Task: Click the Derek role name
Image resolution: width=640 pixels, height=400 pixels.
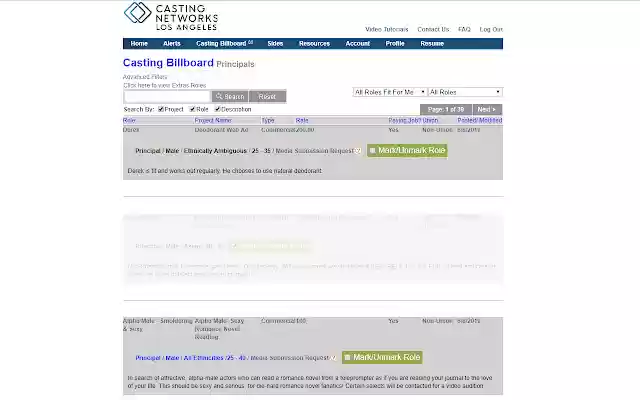Action: tap(131, 130)
